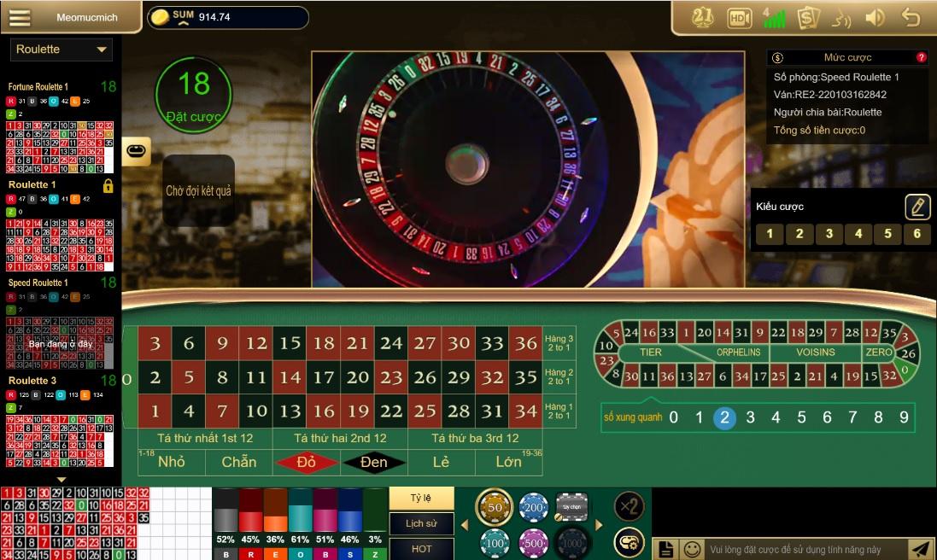Switch to Lịch sử tab
The width and height of the screenshot is (937, 560).
(421, 523)
